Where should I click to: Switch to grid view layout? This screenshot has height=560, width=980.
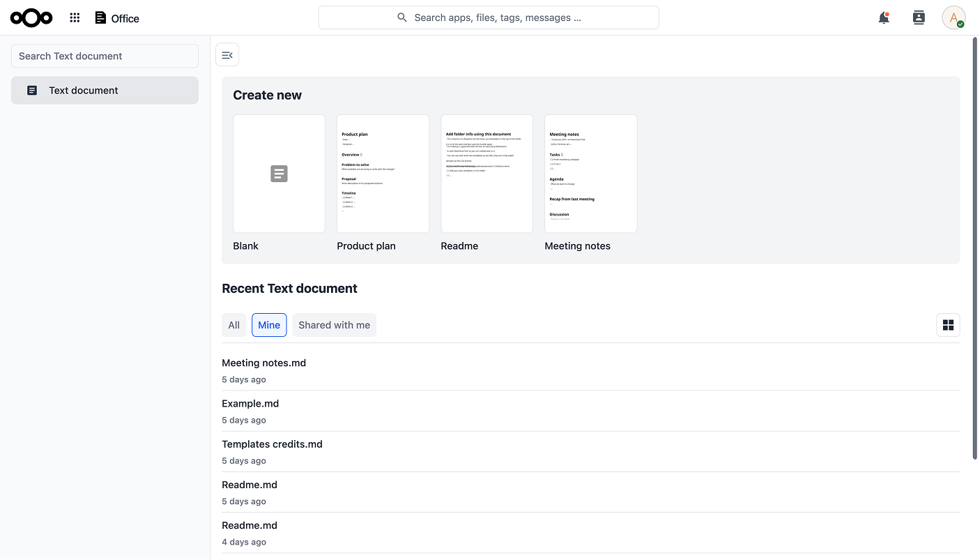(x=948, y=325)
